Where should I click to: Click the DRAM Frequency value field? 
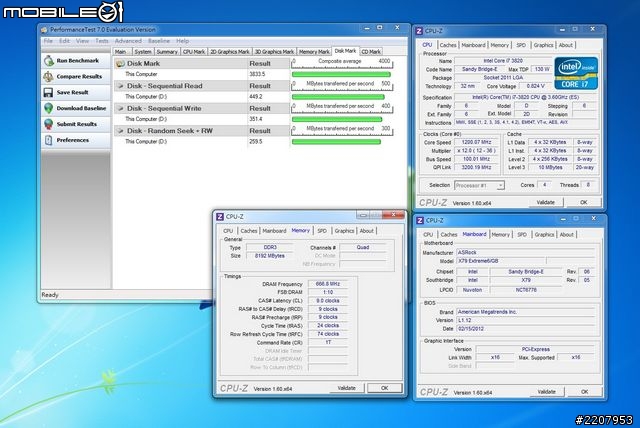click(328, 284)
